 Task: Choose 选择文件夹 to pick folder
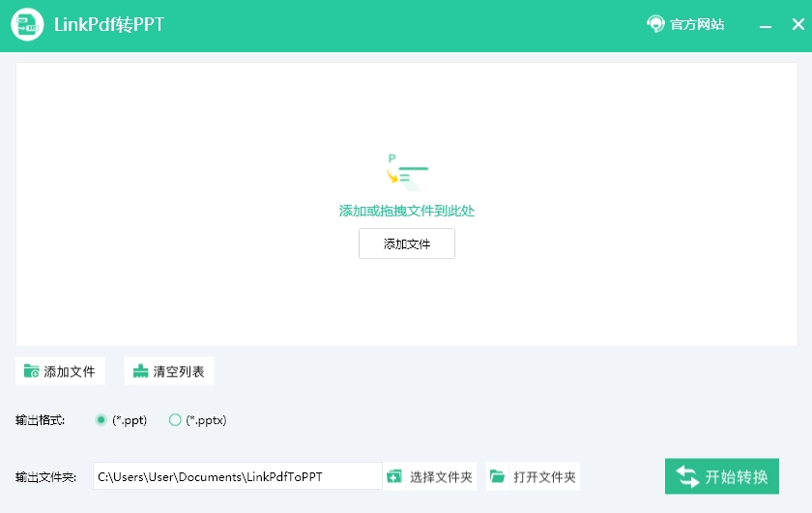[x=441, y=476]
